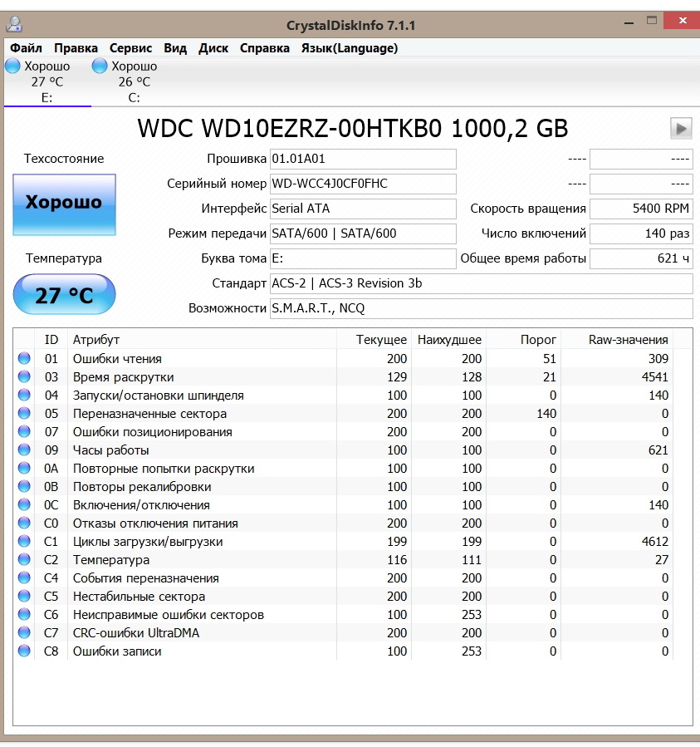Click the serial number field WD-WCC4J0CF0FHC
The image size is (700, 747).
tap(363, 184)
